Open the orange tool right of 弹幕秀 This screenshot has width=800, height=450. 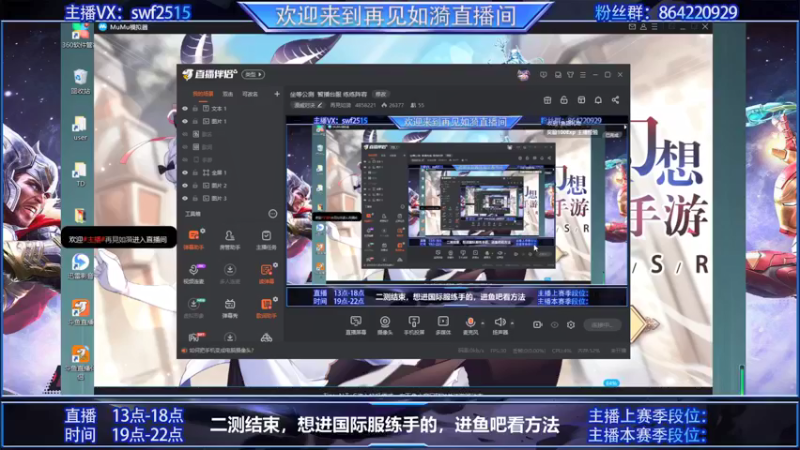click(266, 308)
